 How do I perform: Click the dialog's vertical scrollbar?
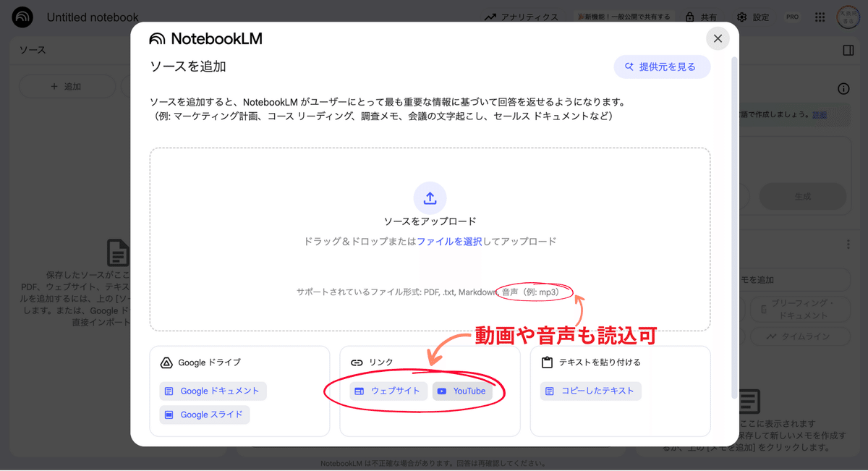(x=735, y=228)
